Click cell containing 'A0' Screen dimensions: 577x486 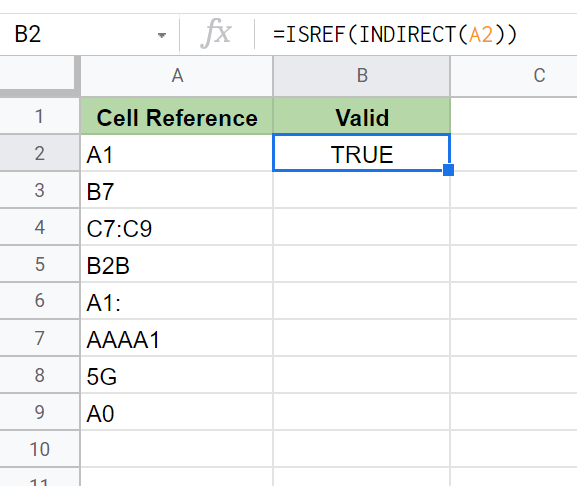[x=177, y=412]
